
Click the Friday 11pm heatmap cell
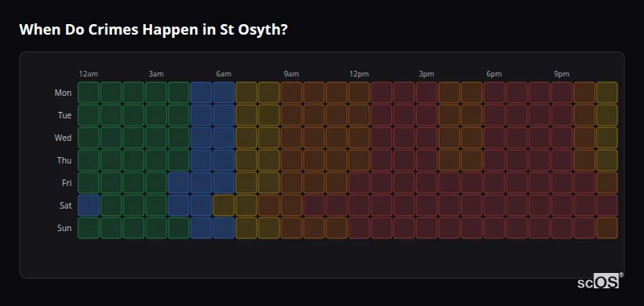(607, 183)
